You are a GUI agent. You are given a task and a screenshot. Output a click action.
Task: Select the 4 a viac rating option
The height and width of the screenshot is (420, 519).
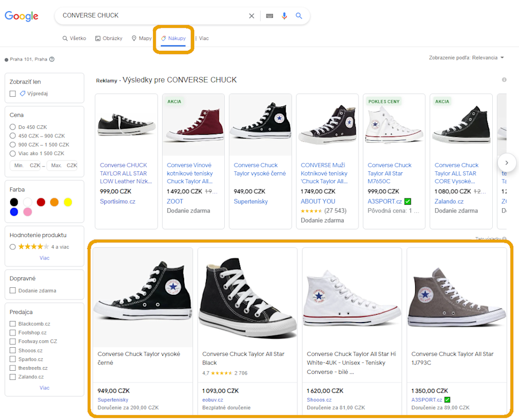(13, 247)
